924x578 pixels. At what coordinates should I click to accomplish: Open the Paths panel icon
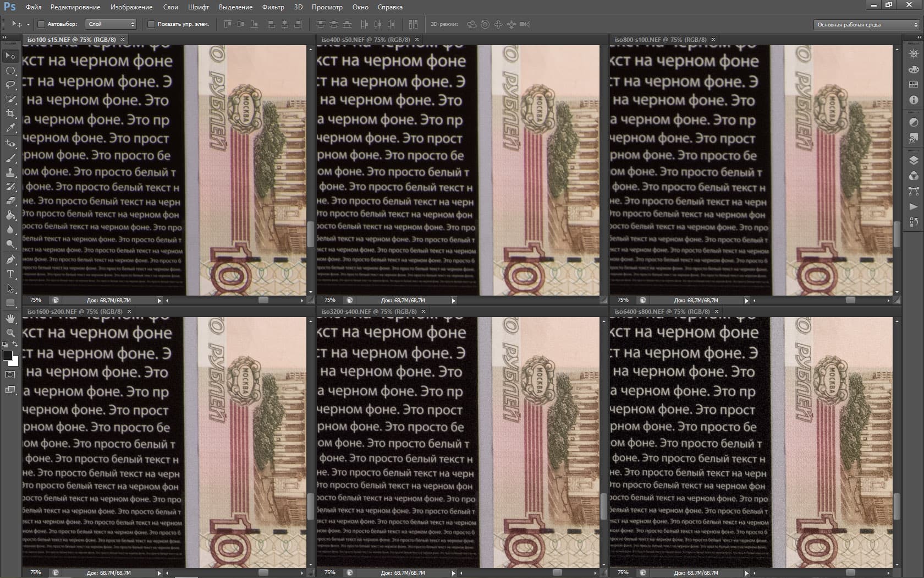(914, 191)
